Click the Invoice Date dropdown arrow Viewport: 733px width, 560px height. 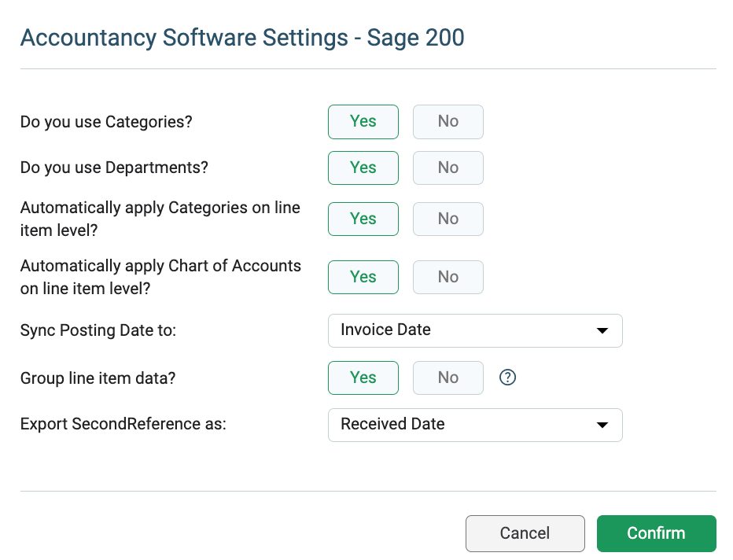click(x=602, y=331)
